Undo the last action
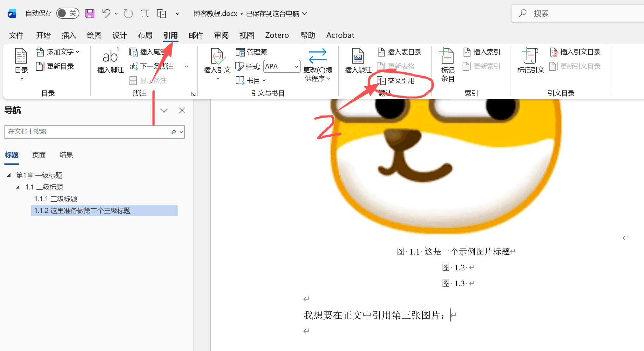Viewport: 644px width, 351px height. [106, 13]
